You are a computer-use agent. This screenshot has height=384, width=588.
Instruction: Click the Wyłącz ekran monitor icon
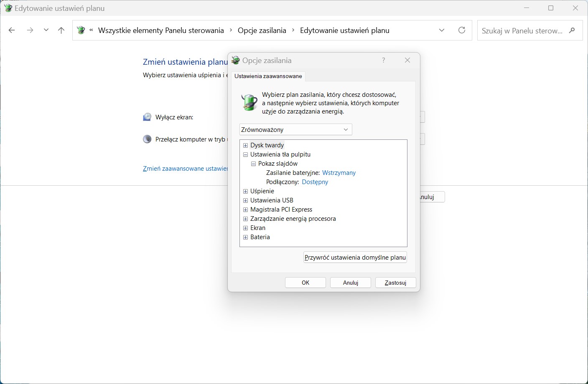147,117
